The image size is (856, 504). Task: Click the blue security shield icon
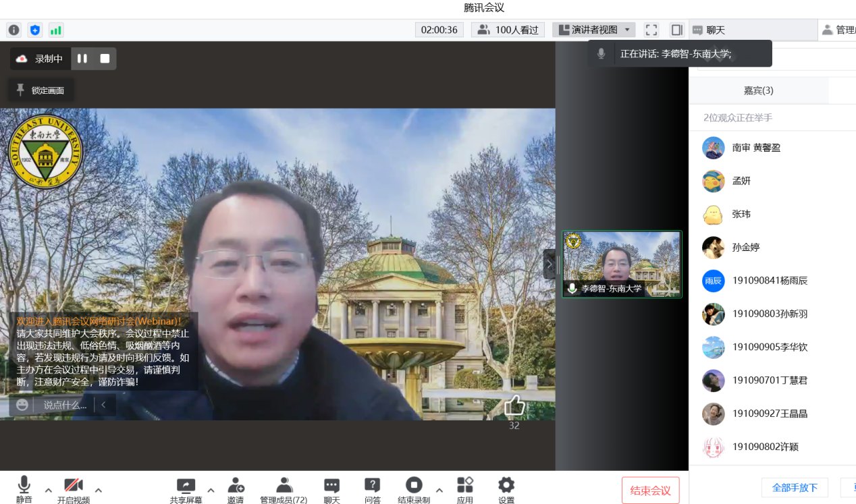[35, 30]
